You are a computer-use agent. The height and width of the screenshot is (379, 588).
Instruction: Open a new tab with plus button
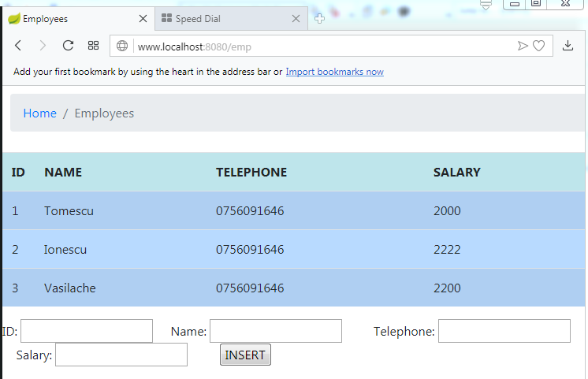pos(319,19)
